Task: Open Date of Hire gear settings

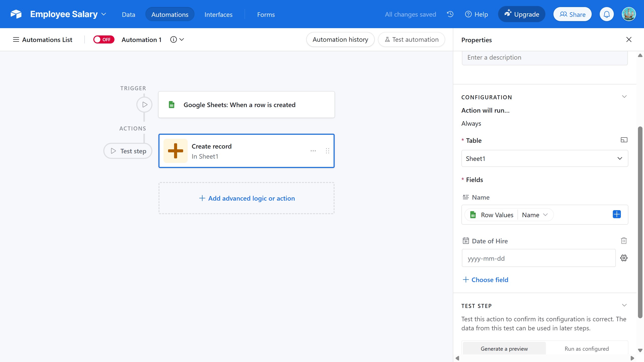Action: (624, 258)
